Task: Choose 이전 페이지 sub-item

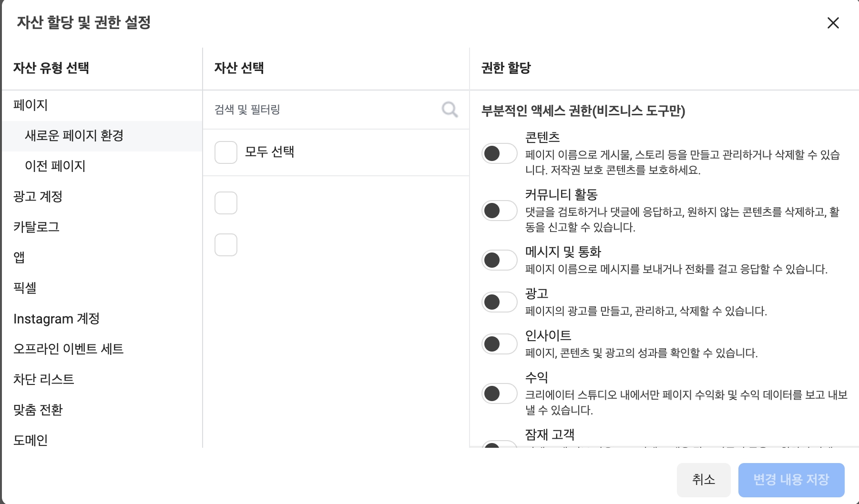Action: (55, 166)
